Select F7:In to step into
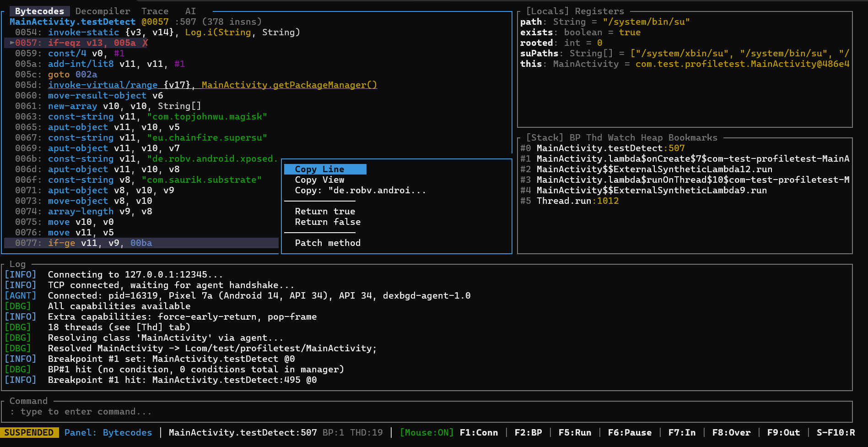 (682, 432)
